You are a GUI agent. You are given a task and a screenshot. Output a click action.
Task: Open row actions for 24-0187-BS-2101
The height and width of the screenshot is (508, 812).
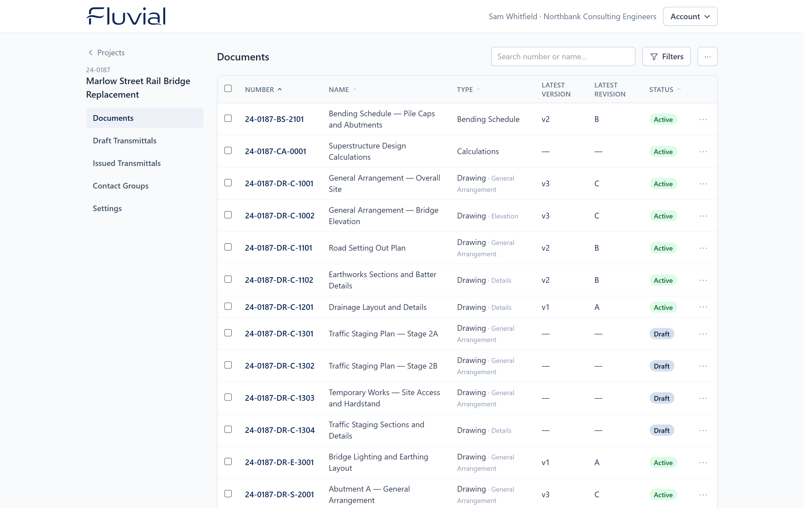tap(703, 119)
